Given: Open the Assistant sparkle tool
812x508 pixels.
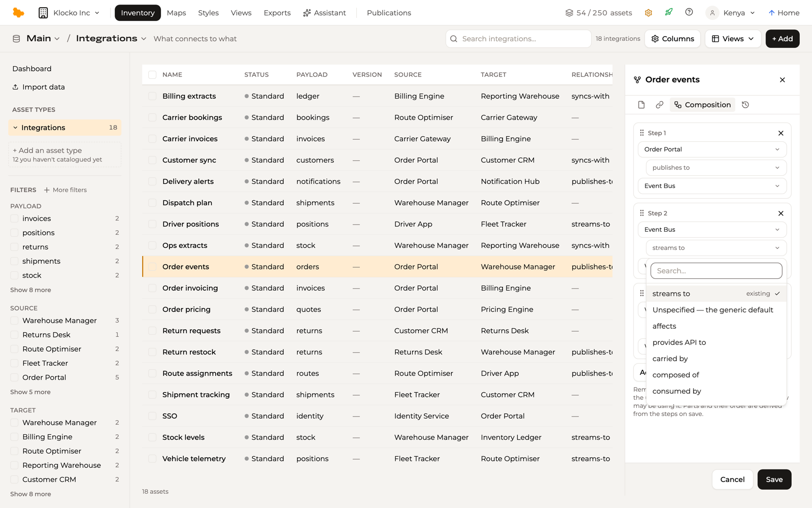Looking at the screenshot, I should tap(324, 13).
